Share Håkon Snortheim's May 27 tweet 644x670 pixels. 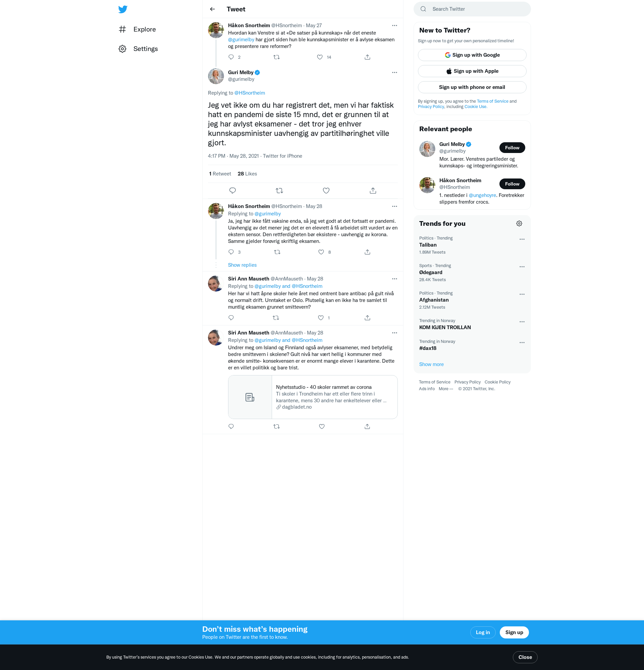(368, 57)
